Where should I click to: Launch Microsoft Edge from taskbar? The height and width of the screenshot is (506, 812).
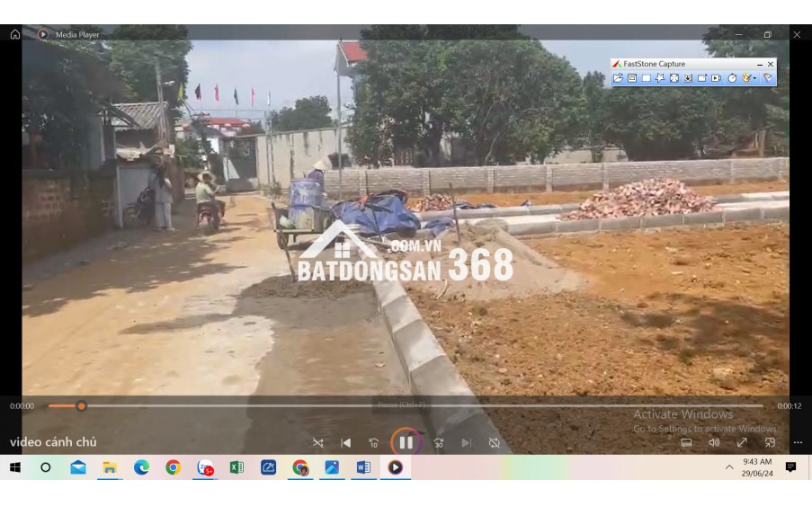click(141, 467)
